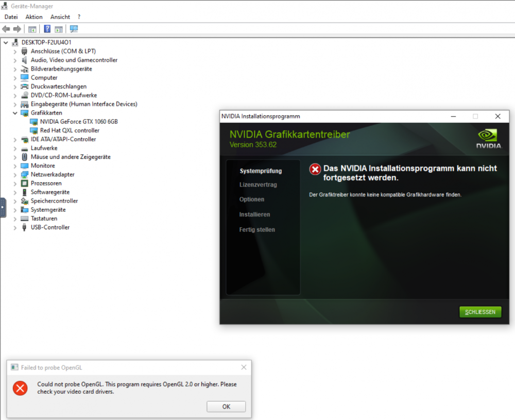The height and width of the screenshot is (420, 515).
Task: Close the Failed to probe OpenGL dialog
Action: click(x=244, y=367)
